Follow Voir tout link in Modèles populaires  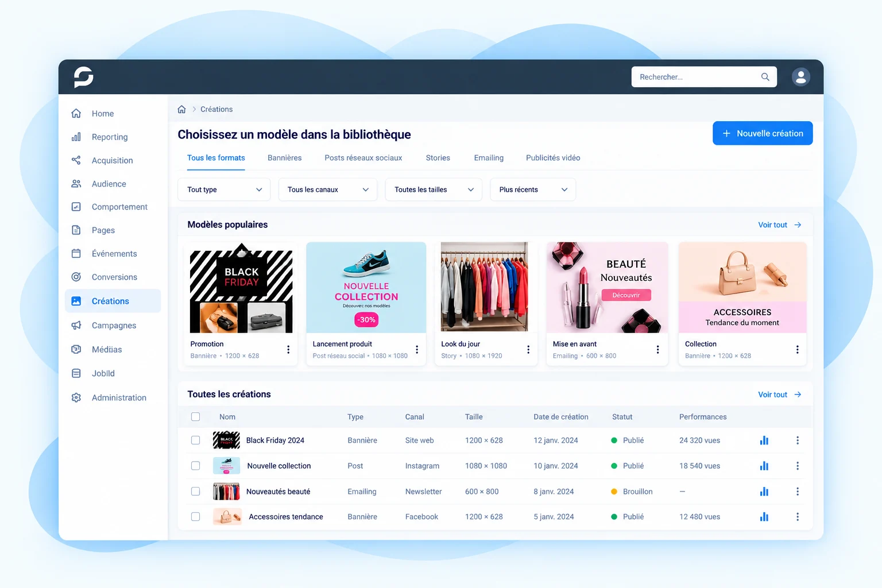pos(779,225)
